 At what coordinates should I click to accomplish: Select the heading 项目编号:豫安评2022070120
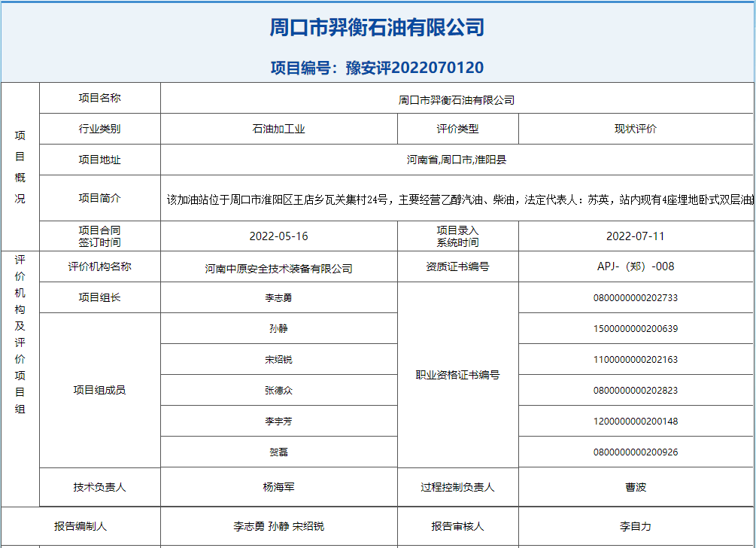pyautogui.click(x=377, y=68)
